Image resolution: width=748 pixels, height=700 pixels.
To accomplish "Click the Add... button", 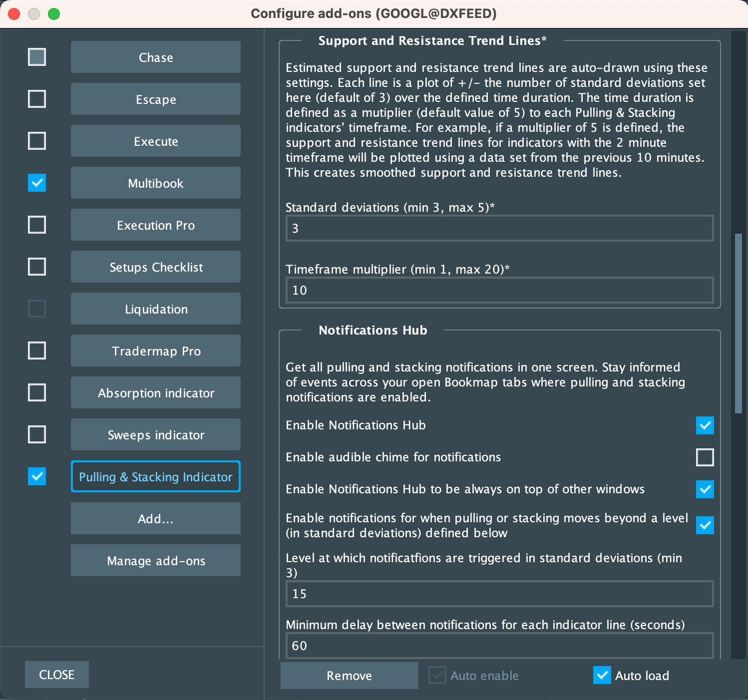I will pyautogui.click(x=156, y=519).
